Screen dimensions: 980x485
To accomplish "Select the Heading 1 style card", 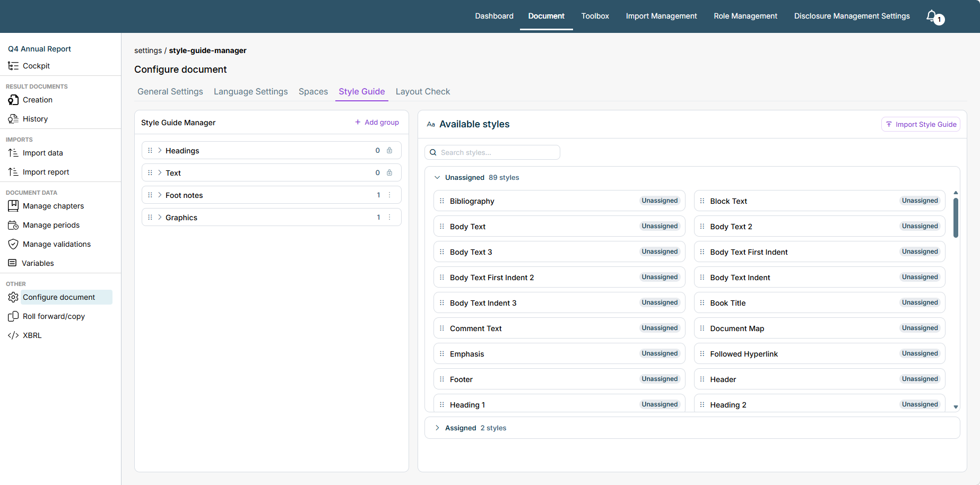I will tap(559, 403).
